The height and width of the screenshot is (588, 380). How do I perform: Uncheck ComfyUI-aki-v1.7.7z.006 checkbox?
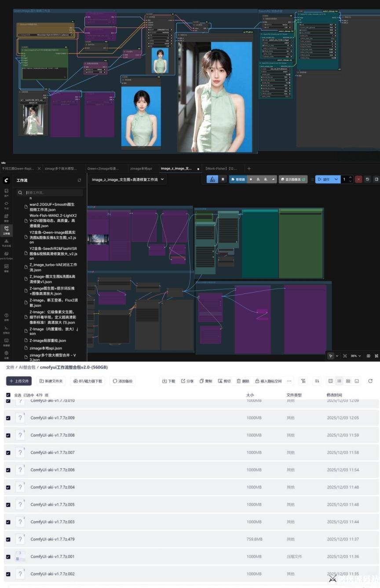(8, 470)
